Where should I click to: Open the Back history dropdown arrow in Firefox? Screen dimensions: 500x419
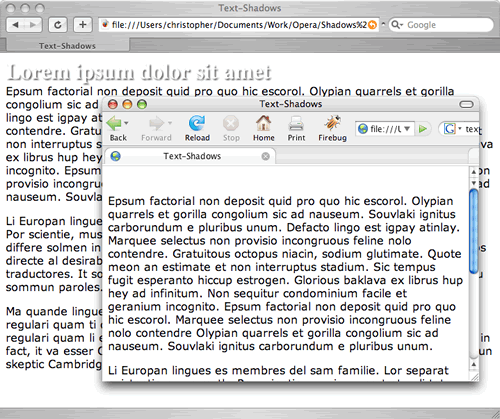126,123
